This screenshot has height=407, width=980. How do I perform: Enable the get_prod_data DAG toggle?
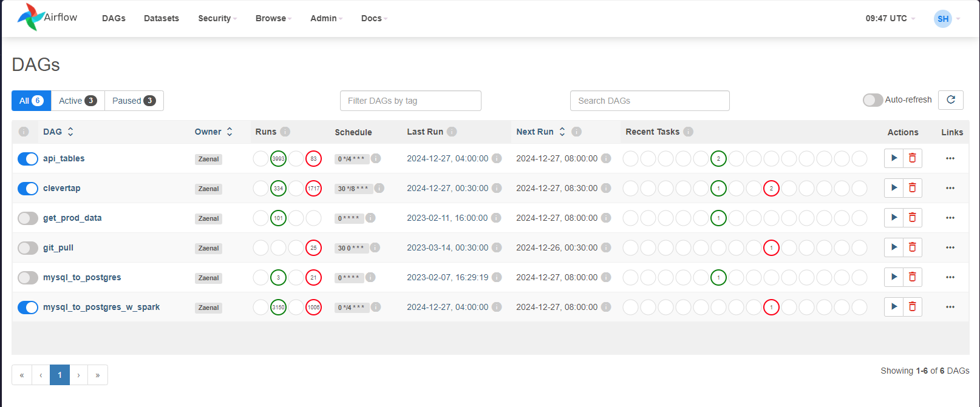pos(28,218)
